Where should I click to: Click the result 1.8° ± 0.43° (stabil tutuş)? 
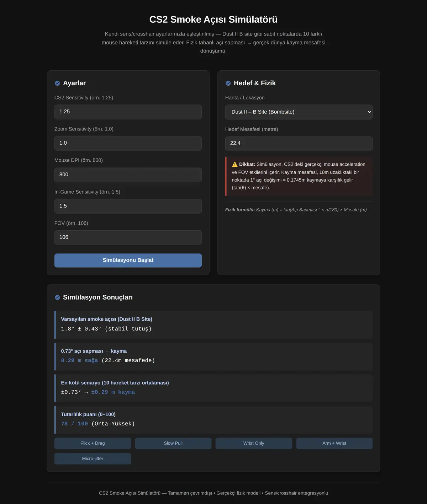pyautogui.click(x=106, y=329)
